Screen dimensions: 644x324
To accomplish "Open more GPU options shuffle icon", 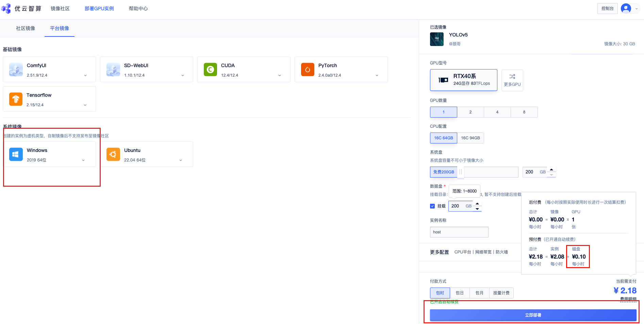I will 512,77.
